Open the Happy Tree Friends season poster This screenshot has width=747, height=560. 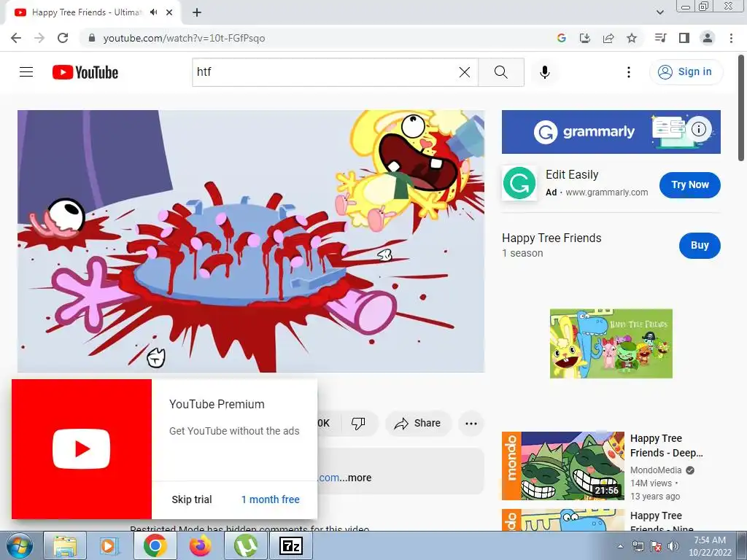(x=611, y=344)
